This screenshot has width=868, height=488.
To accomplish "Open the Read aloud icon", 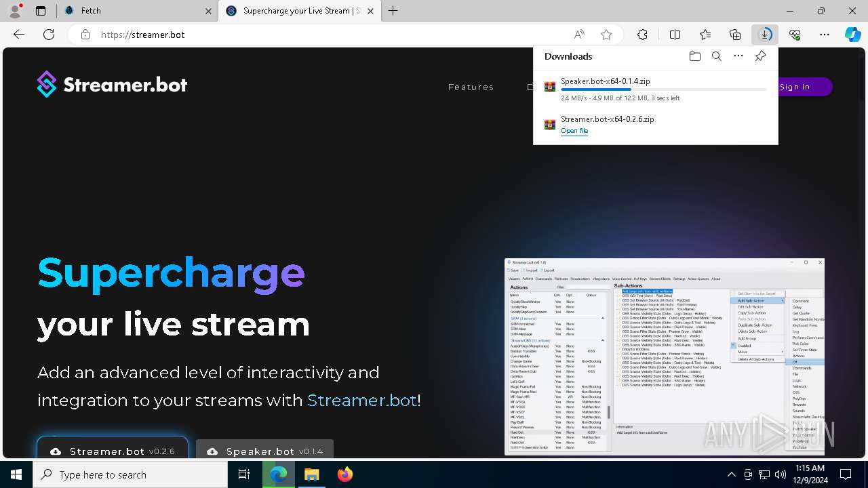I will (x=579, y=35).
